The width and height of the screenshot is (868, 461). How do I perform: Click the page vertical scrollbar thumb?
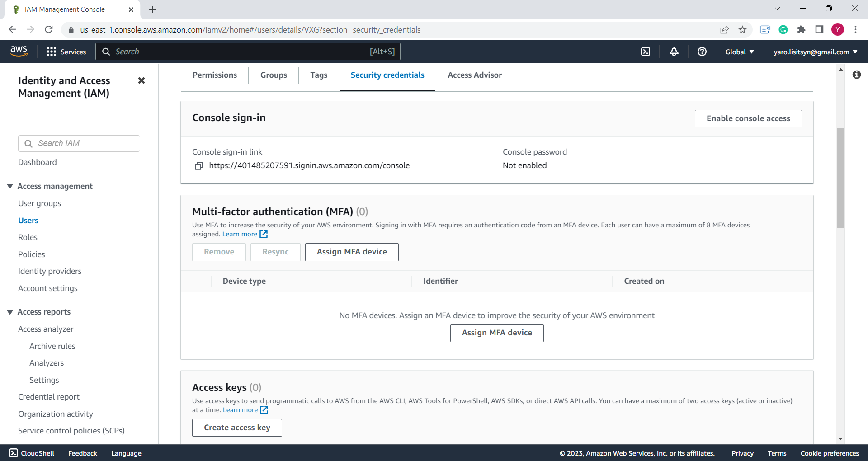[x=840, y=178]
